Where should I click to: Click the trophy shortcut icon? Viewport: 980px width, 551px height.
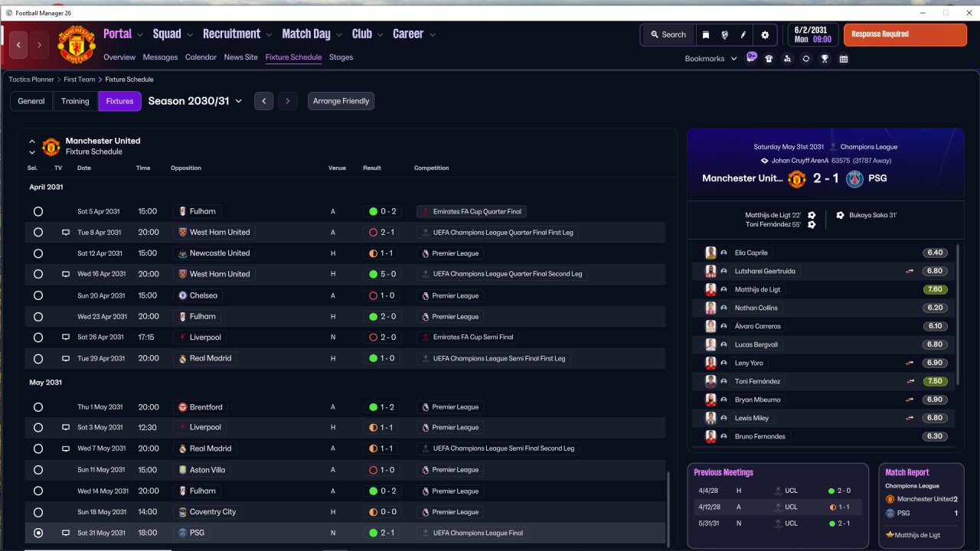[x=825, y=59]
